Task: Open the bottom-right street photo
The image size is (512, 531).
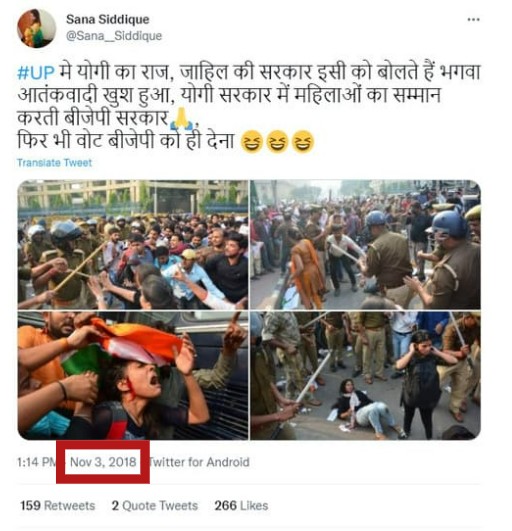Action: tap(365, 376)
